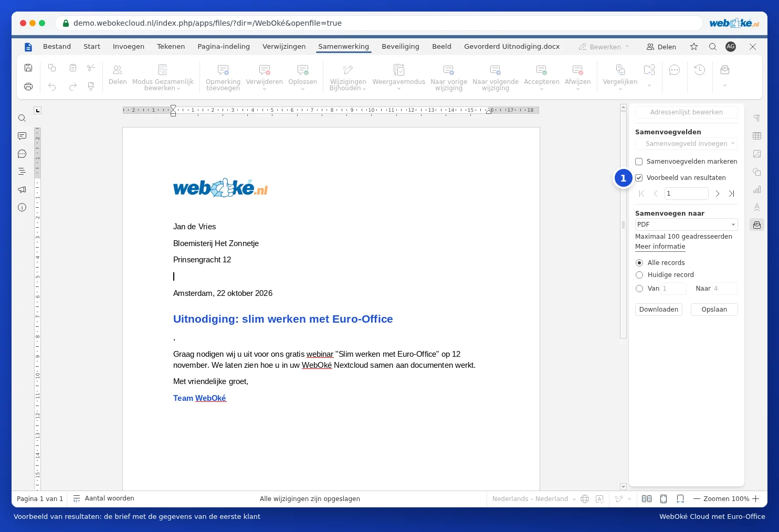Mark the document as favorite with the star

tap(694, 47)
